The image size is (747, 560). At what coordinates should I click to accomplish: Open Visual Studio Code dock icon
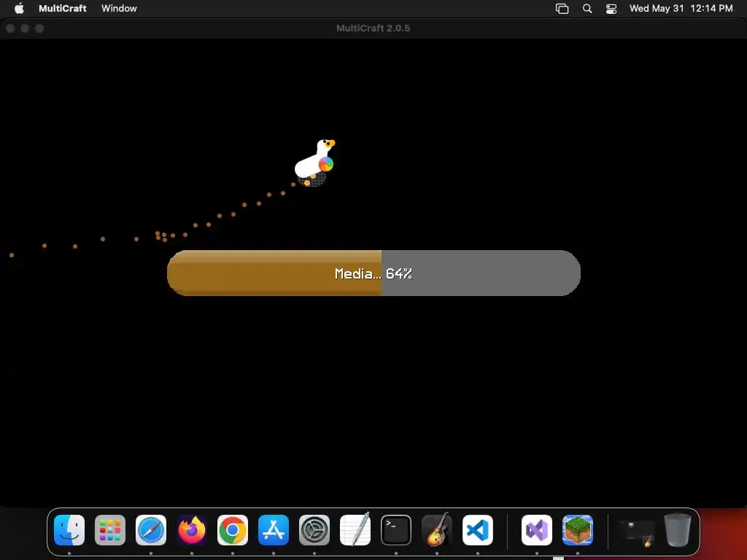(x=478, y=530)
